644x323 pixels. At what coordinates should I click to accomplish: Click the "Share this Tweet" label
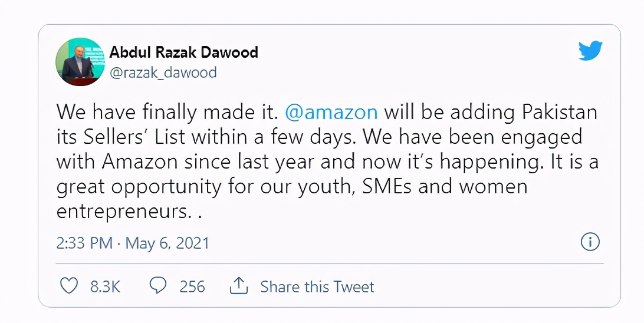click(x=317, y=287)
